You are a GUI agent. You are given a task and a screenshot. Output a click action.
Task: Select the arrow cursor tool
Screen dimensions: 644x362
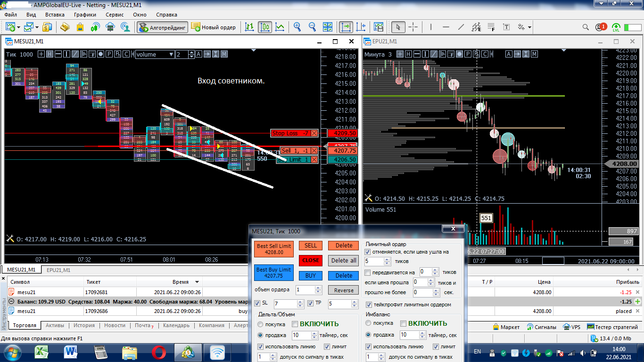(x=398, y=27)
